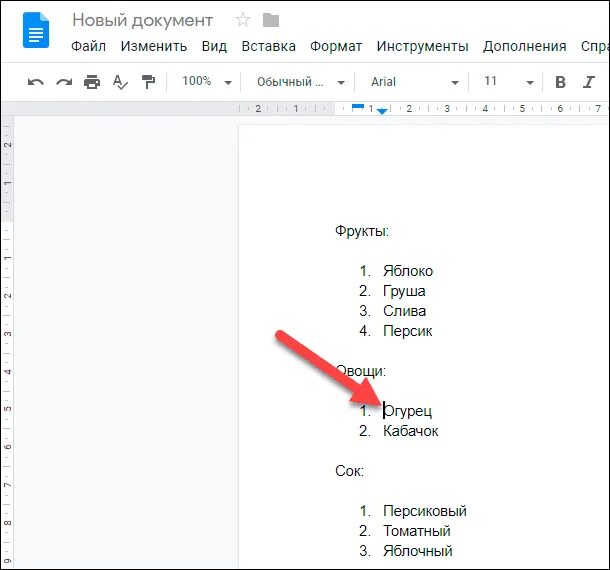This screenshot has width=610, height=570.
Task: Click the Яблочный list item
Action: click(x=418, y=551)
